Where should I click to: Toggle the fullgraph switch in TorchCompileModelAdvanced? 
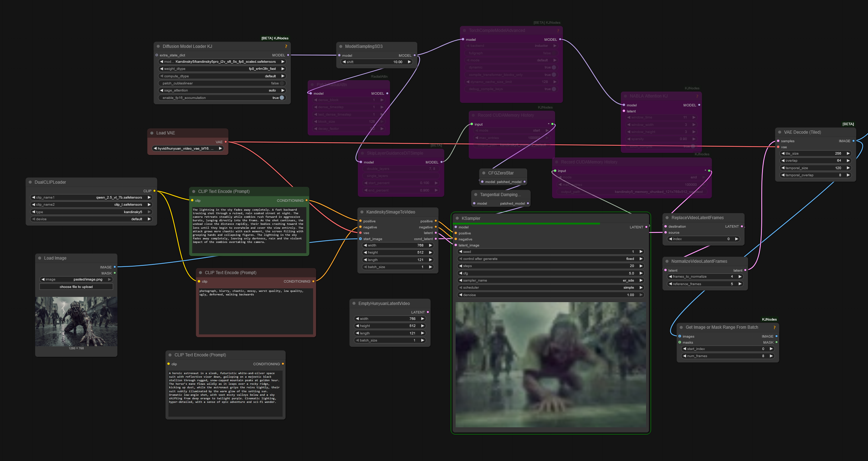pyautogui.click(x=553, y=53)
